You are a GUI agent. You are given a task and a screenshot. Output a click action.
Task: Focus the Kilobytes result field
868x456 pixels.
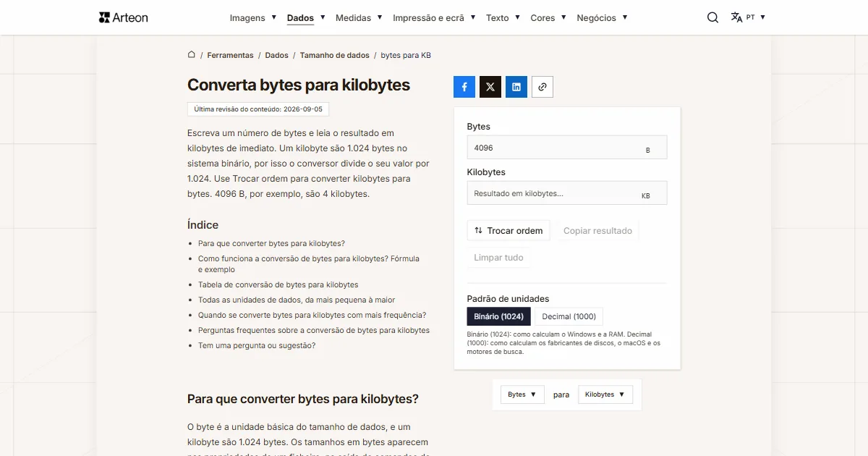coord(567,193)
